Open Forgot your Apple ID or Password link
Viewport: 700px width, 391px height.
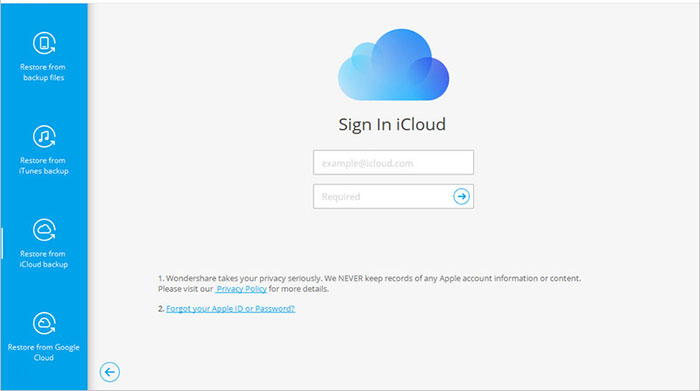click(x=230, y=308)
